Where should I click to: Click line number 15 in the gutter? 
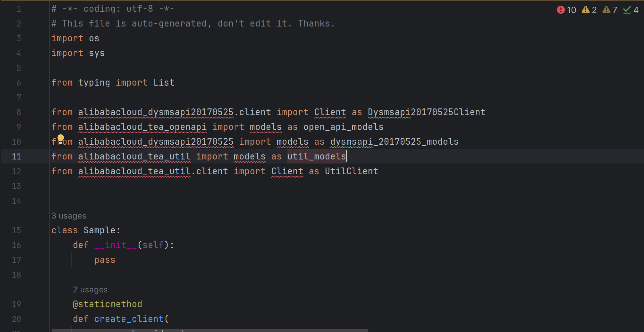16,230
